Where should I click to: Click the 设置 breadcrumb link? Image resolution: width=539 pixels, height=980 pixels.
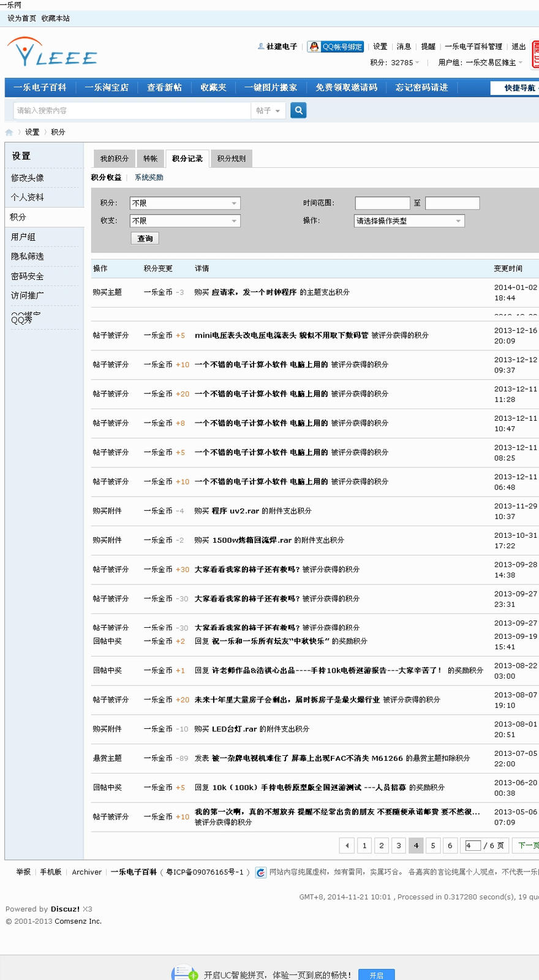coord(32,132)
